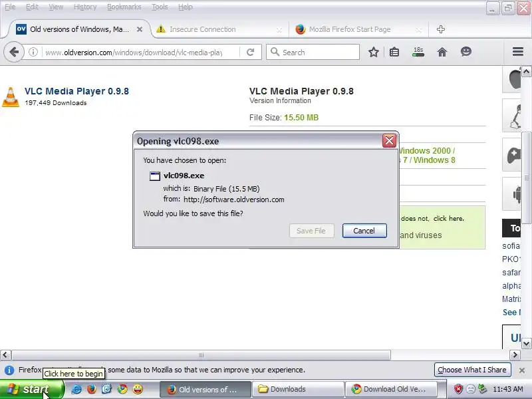
Task: Click the horizontal scrollbar thumb
Action: tap(201, 355)
